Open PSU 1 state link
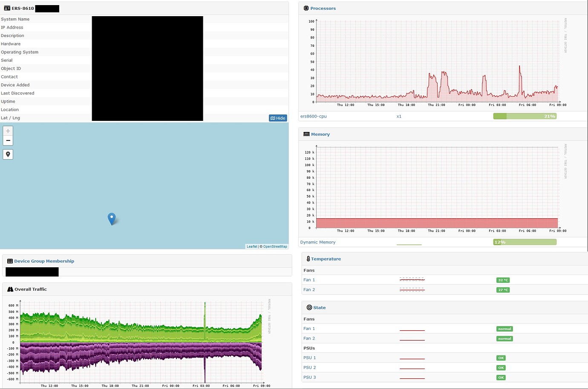The height and width of the screenshot is (389, 588). coord(310,358)
